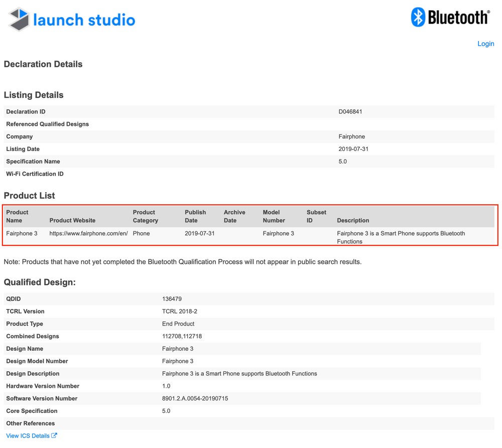502x448 pixels.
Task: Select the Qualified Design heading
Action: tap(40, 282)
